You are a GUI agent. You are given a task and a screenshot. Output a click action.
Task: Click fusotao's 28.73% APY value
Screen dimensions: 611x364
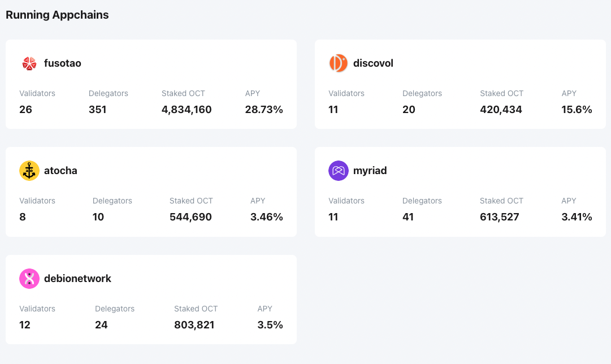coord(264,110)
